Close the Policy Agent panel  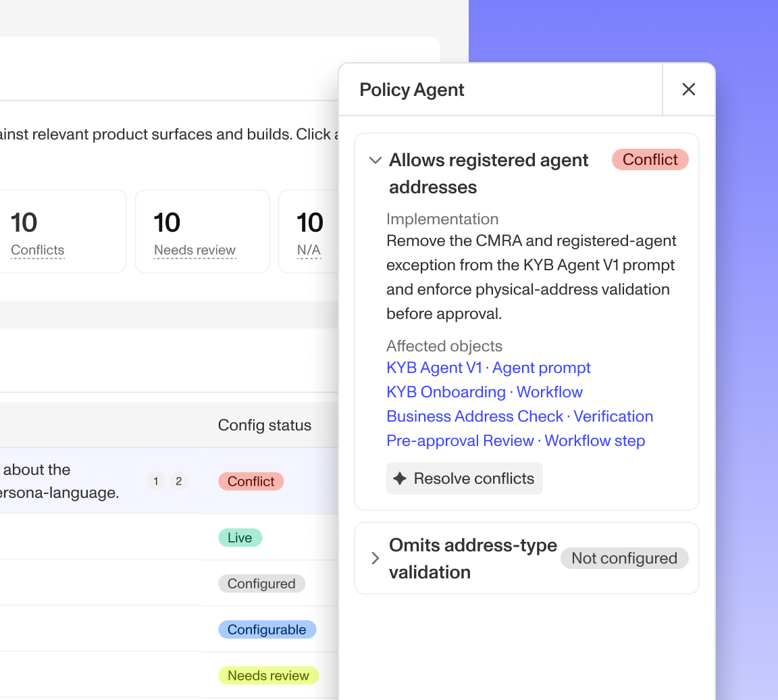[x=688, y=89]
